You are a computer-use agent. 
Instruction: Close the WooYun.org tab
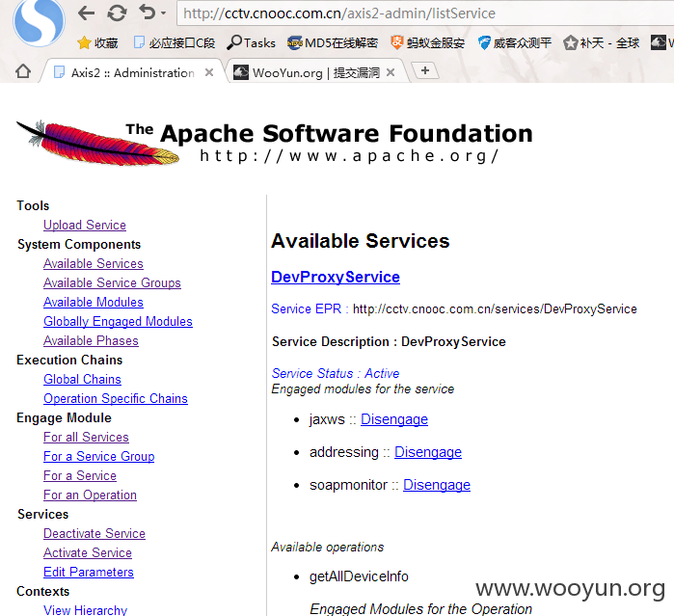tap(391, 72)
